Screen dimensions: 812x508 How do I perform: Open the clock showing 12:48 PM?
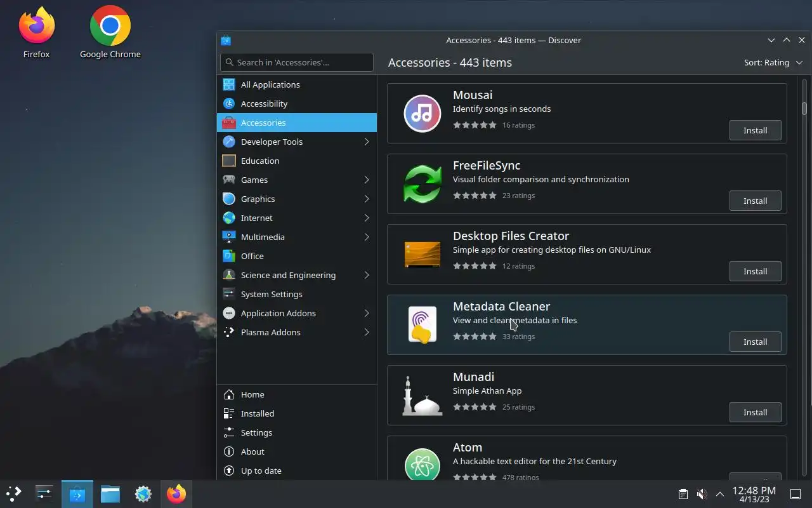pyautogui.click(x=754, y=494)
